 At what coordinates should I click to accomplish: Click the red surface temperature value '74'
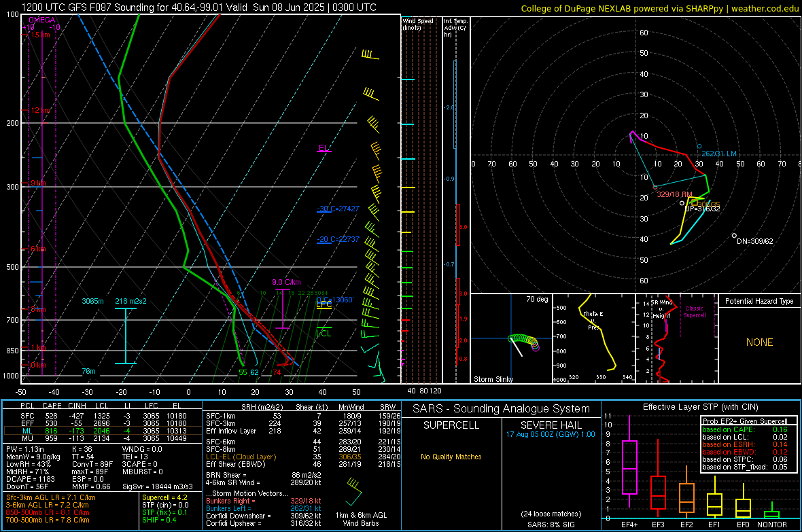277,372
